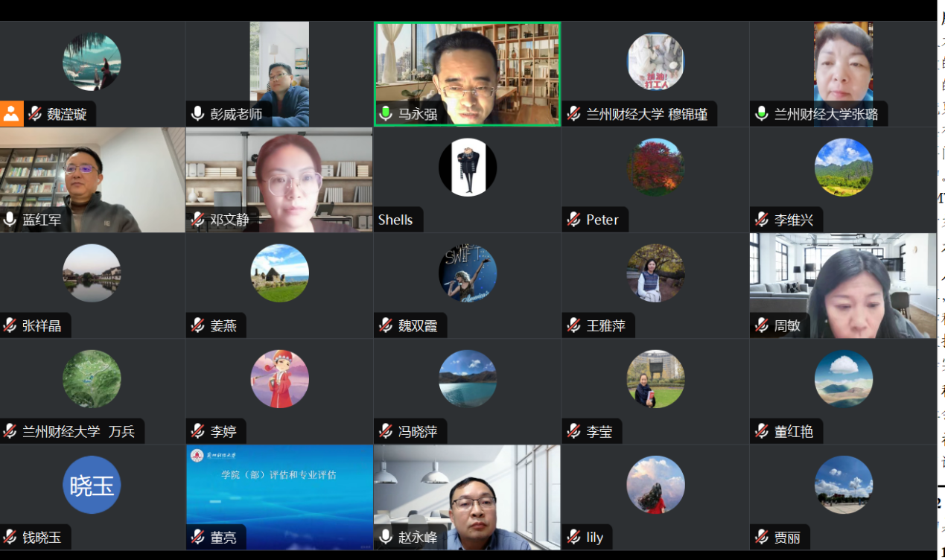Click the muted mic icon beside lily
Screen dimensions: 945x560
574,537
